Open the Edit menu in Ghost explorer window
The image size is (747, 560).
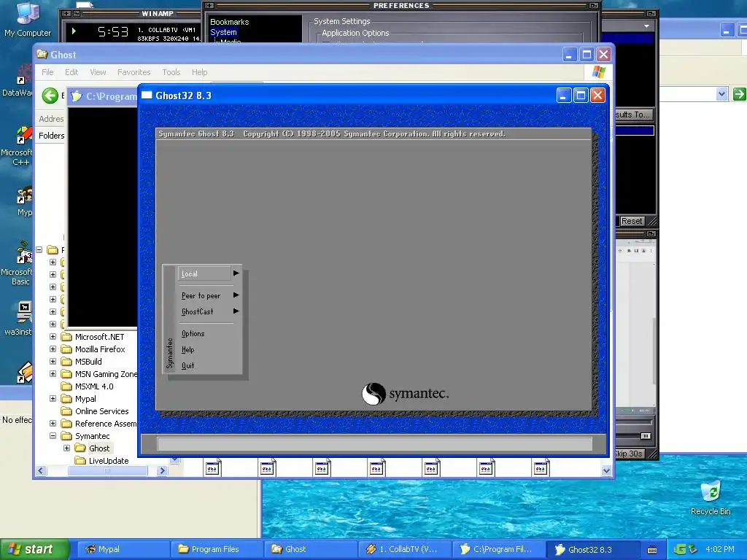click(x=71, y=72)
